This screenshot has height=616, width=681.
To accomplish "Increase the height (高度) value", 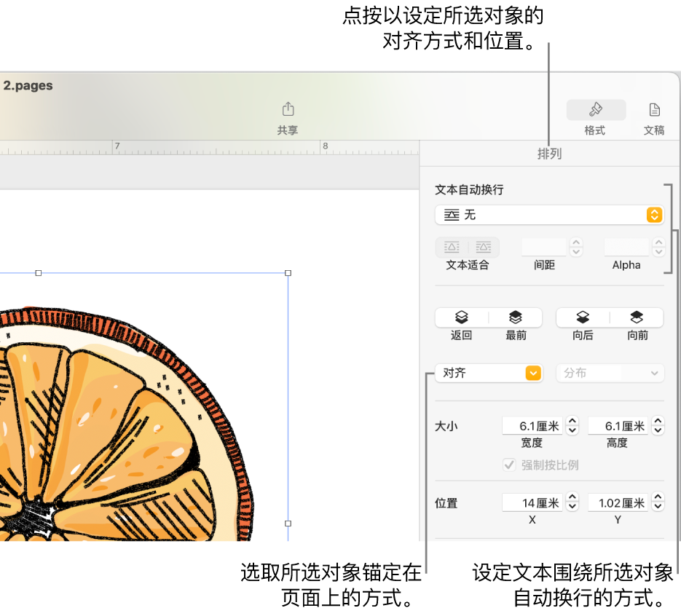I will click(658, 421).
